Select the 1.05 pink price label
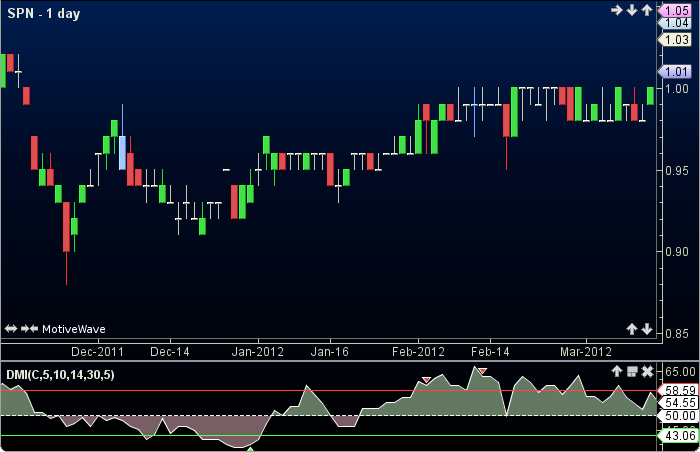Viewport: 700px width, 452px height. [x=677, y=11]
